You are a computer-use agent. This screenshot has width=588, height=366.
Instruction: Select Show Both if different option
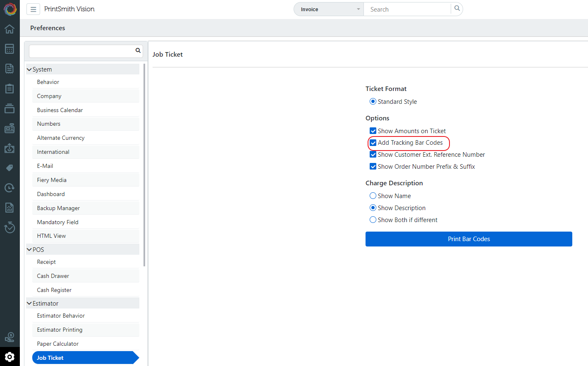tap(373, 220)
